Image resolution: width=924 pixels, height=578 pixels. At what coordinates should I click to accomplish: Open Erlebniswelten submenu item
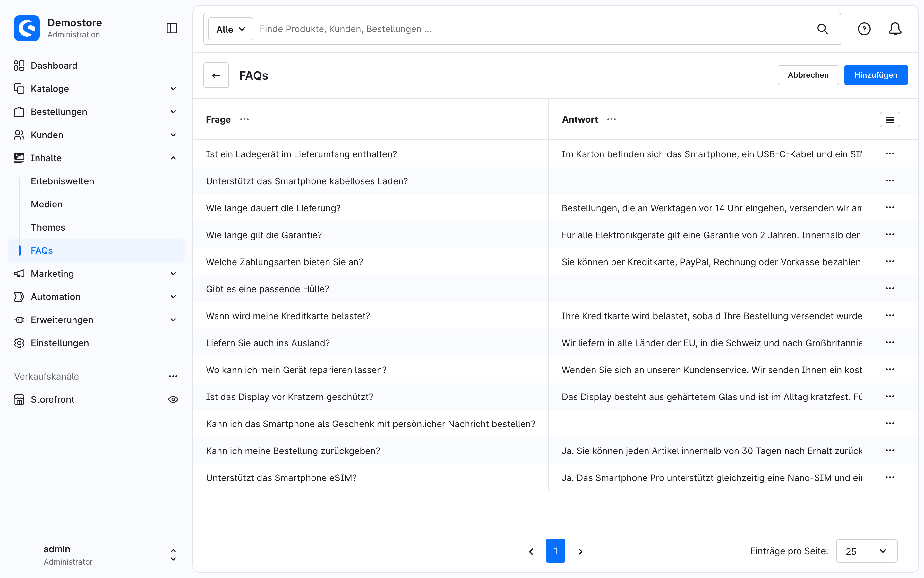click(x=62, y=181)
